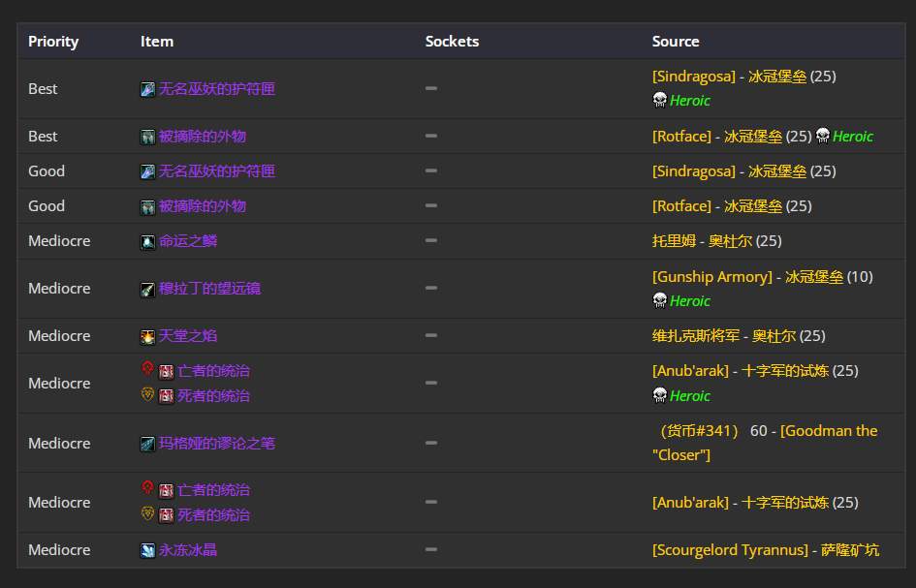Click the skull icon under Gunship Armory source
This screenshot has height=588, width=916.
point(659,301)
